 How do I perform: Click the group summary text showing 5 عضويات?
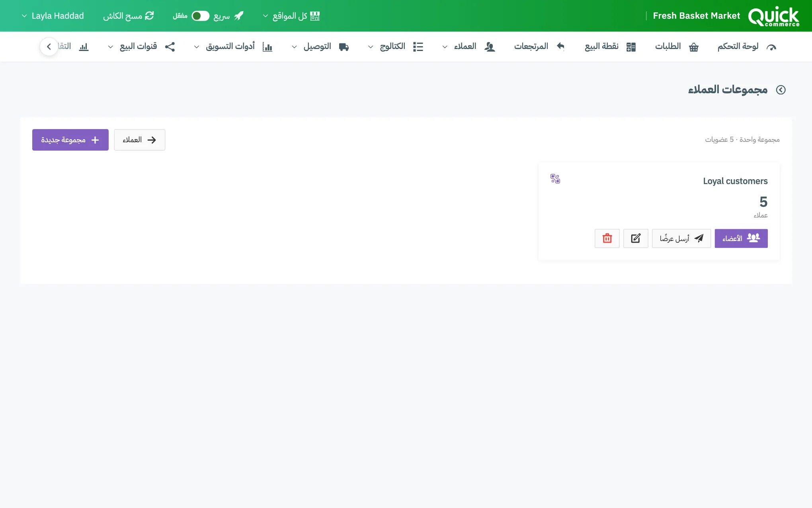click(742, 139)
